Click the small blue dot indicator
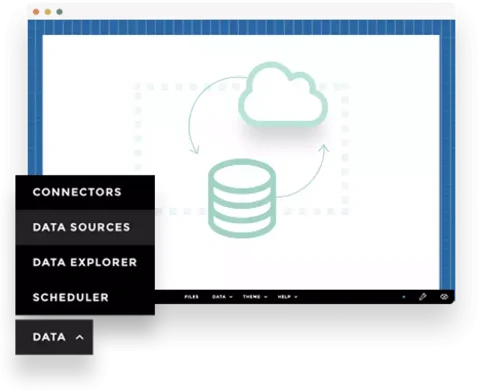The image size is (478, 391). [x=404, y=297]
